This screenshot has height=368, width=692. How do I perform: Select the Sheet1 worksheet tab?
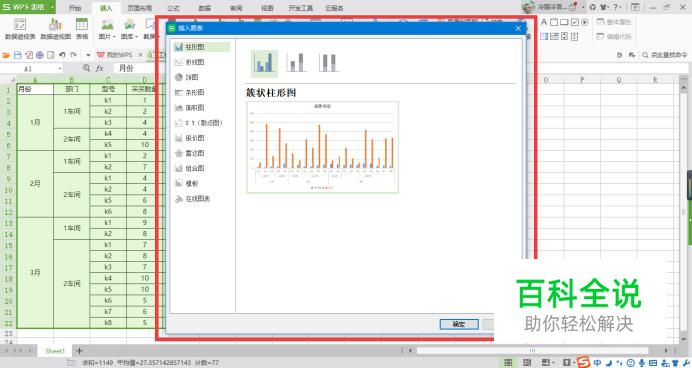pos(55,351)
